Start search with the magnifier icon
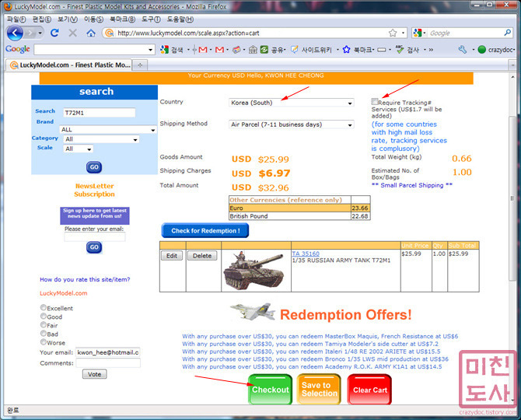The height and width of the screenshot is (420, 521). 507,33
